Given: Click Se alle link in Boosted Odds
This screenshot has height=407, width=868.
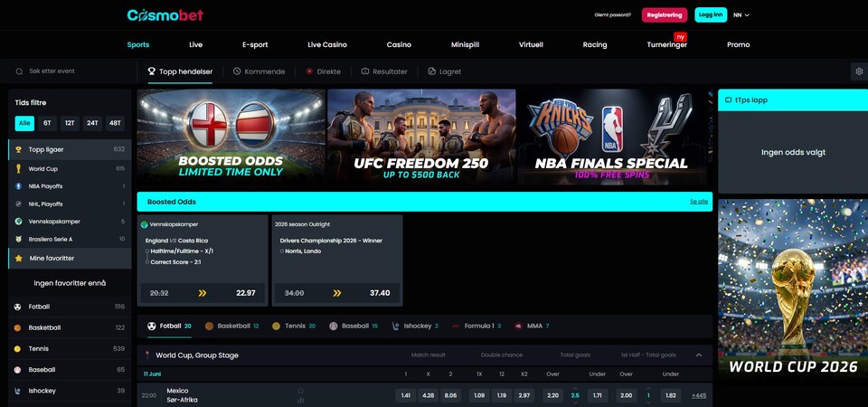Looking at the screenshot, I should [x=699, y=202].
